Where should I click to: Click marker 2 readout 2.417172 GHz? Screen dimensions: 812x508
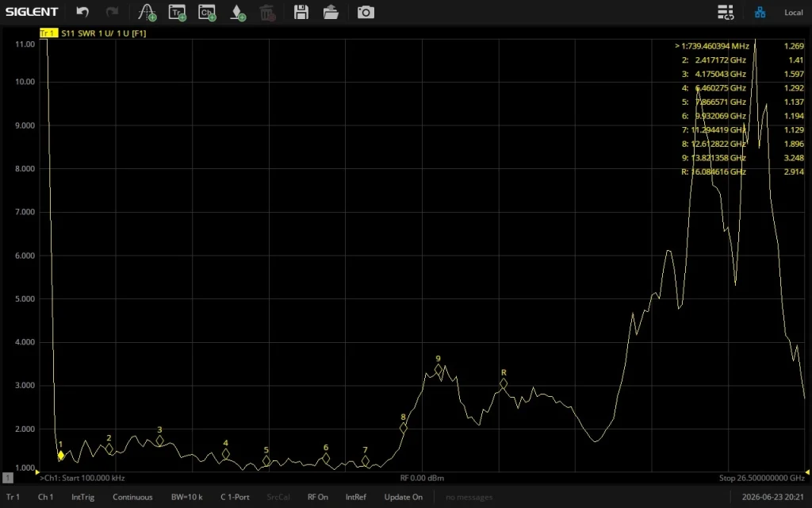pos(720,60)
